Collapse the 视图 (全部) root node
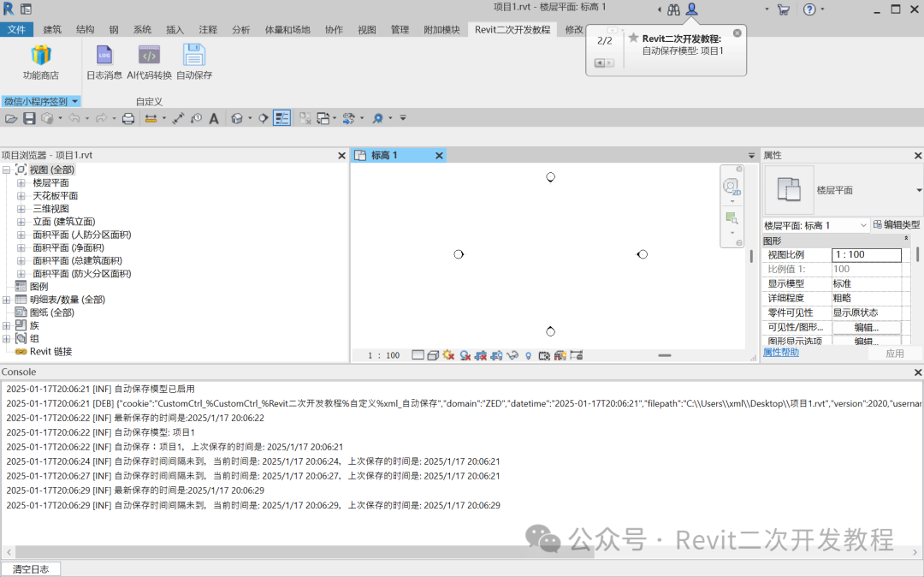This screenshot has width=924, height=577. click(x=7, y=170)
